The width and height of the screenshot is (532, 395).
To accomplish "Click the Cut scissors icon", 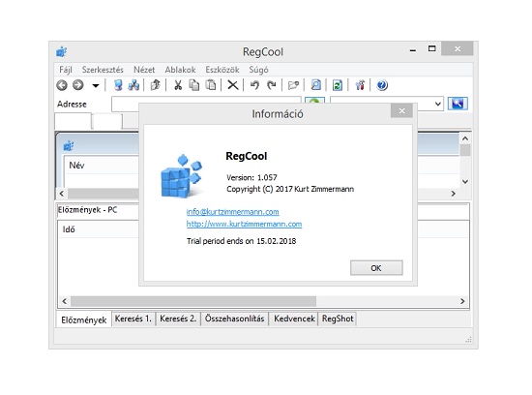I will tap(178, 85).
